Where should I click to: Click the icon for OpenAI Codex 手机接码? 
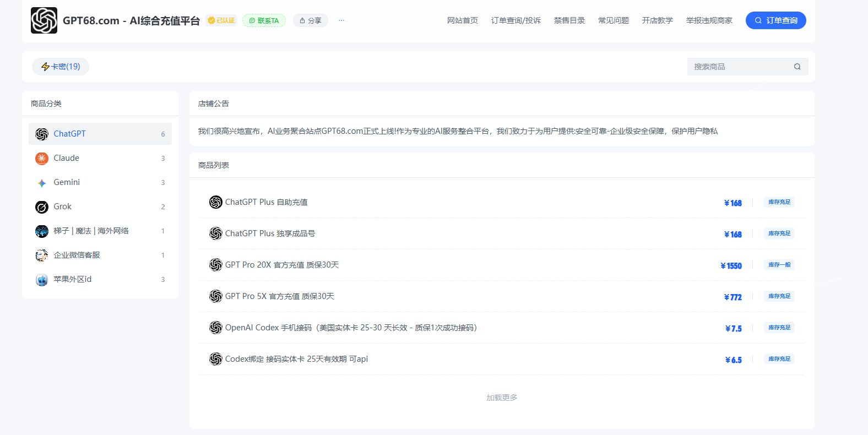216,328
